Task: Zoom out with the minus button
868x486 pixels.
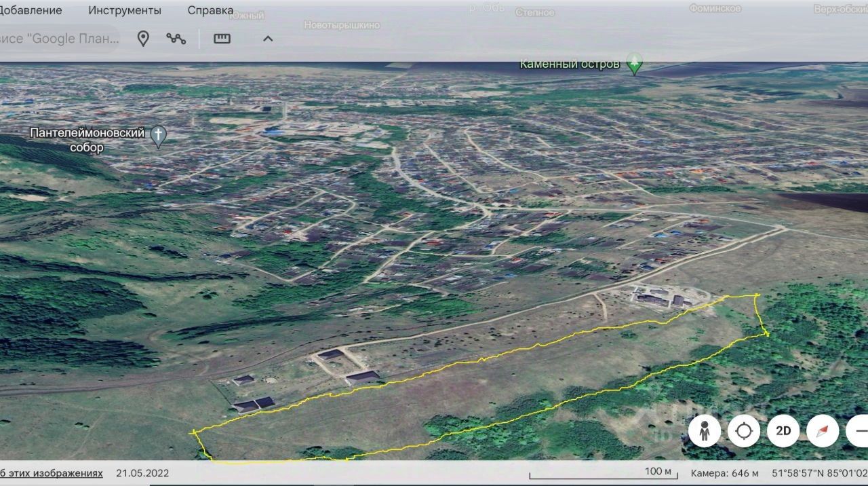Action: [x=859, y=431]
